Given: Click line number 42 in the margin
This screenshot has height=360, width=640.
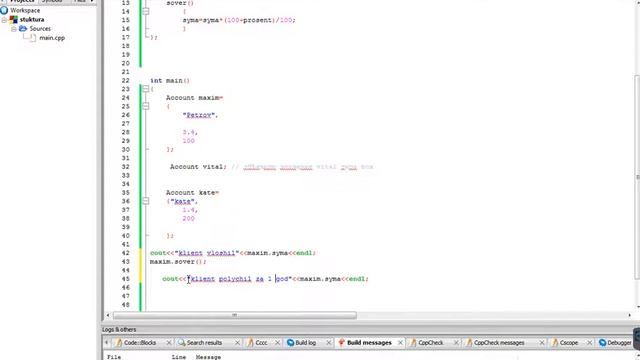Looking at the screenshot, I should click(126, 253).
